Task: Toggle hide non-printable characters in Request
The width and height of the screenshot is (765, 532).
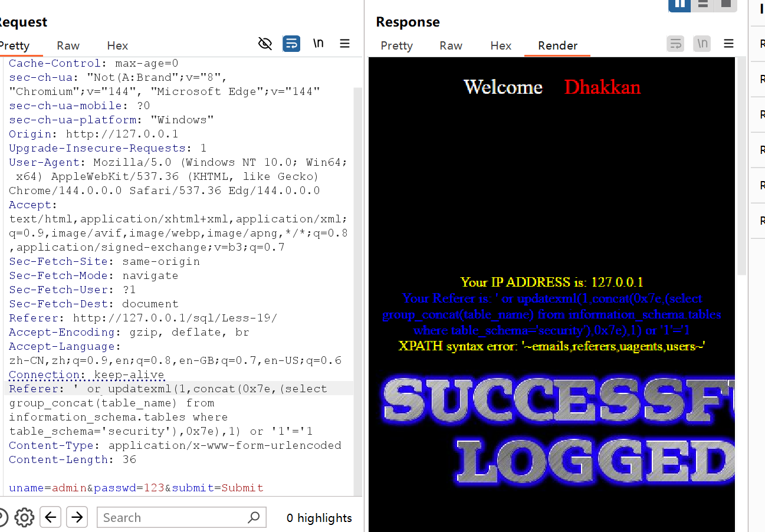Action: (265, 44)
